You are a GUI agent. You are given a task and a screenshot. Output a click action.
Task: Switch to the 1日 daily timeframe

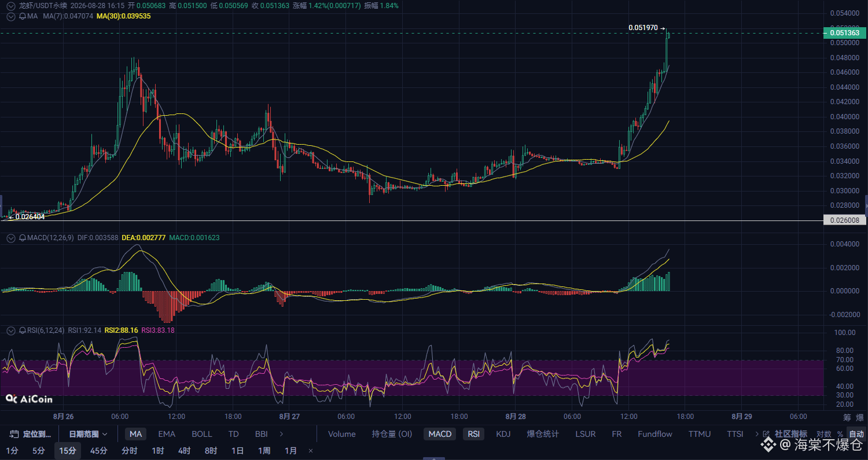click(237, 451)
